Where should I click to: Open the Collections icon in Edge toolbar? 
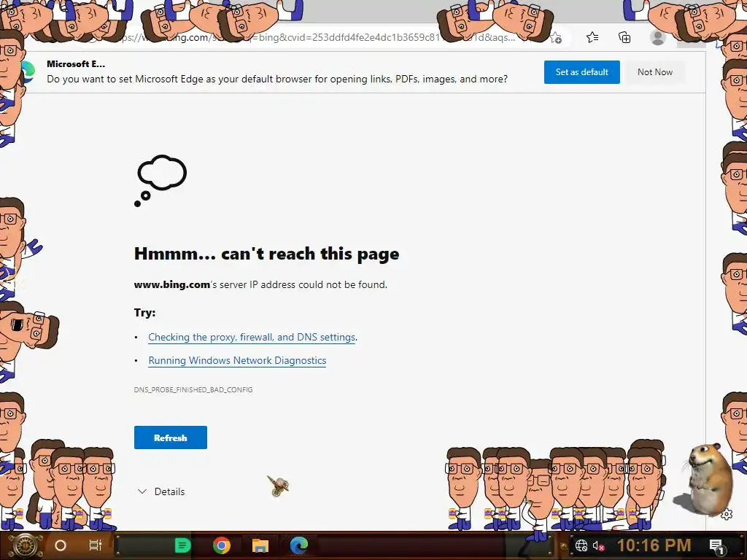pos(624,37)
